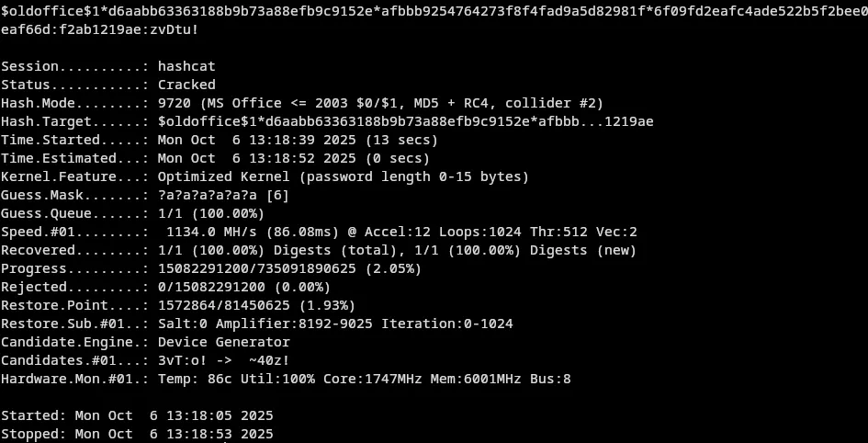
Task: Click the Status value Cracked
Action: pyautogui.click(x=186, y=85)
